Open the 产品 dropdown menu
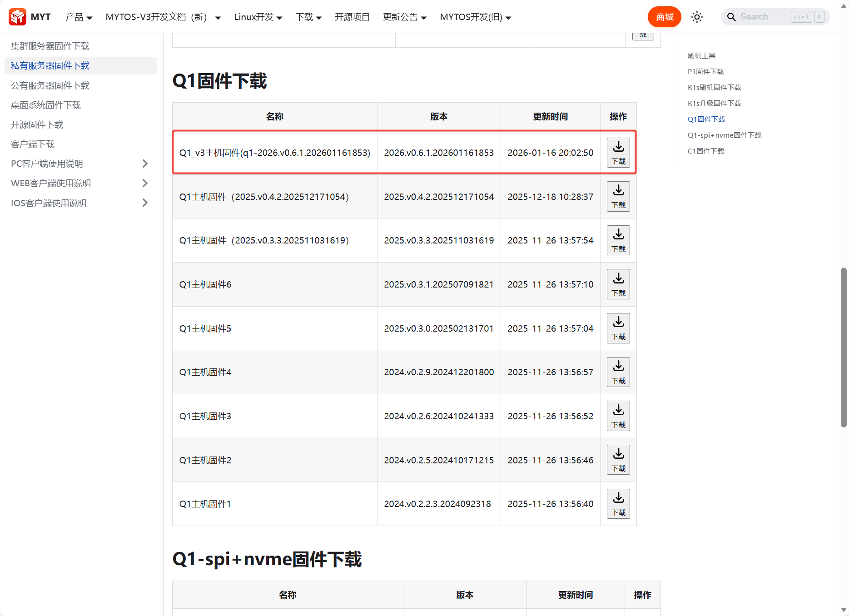This screenshot has height=616, width=849. pos(79,17)
